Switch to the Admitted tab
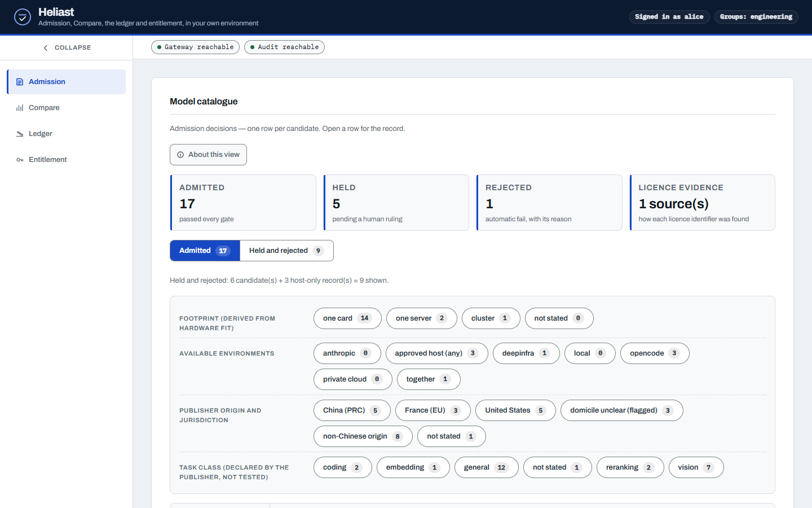The height and width of the screenshot is (508, 812). (x=205, y=251)
